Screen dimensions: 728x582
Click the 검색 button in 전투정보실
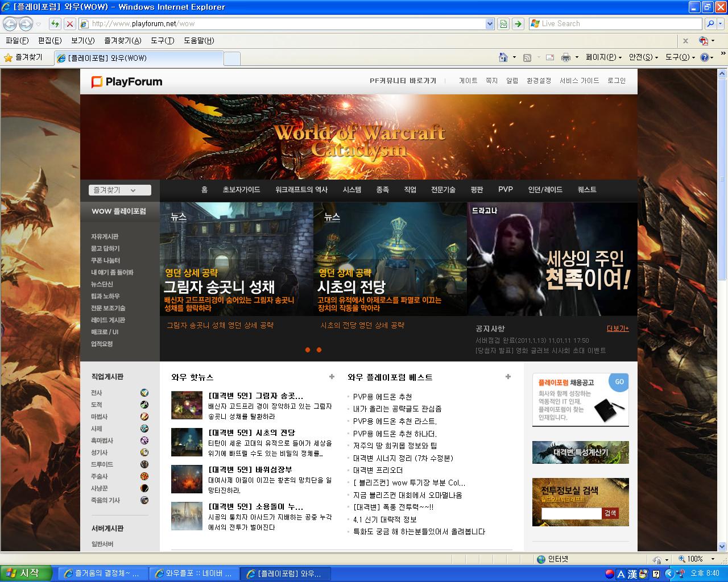click(610, 513)
